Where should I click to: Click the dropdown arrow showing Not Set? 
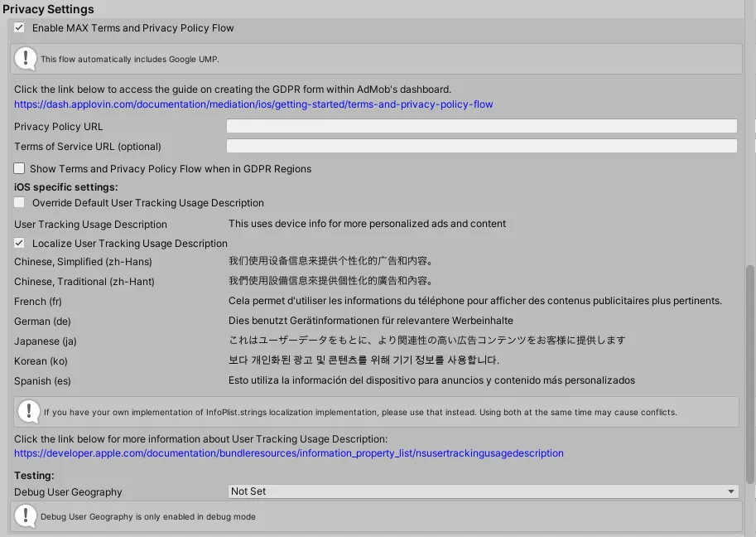731,491
